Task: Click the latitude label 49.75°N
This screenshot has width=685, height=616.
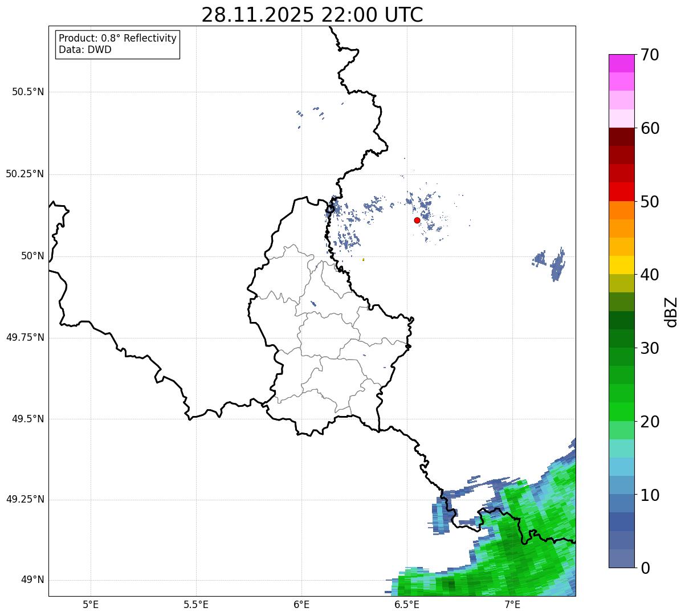Action: tap(25, 337)
